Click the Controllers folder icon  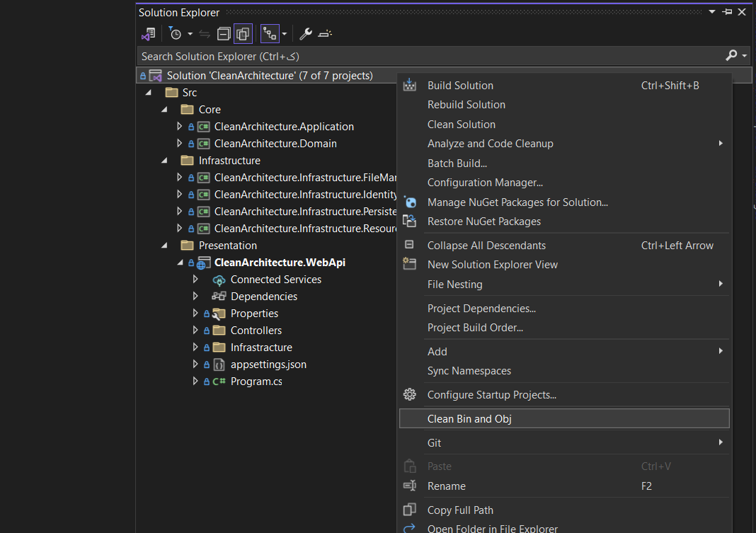pyautogui.click(x=219, y=330)
